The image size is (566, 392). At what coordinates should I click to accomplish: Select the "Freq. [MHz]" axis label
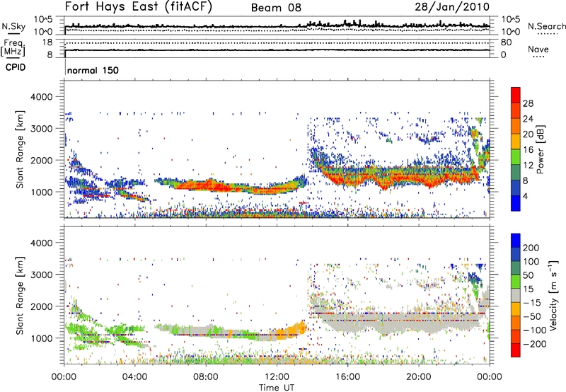[13, 48]
